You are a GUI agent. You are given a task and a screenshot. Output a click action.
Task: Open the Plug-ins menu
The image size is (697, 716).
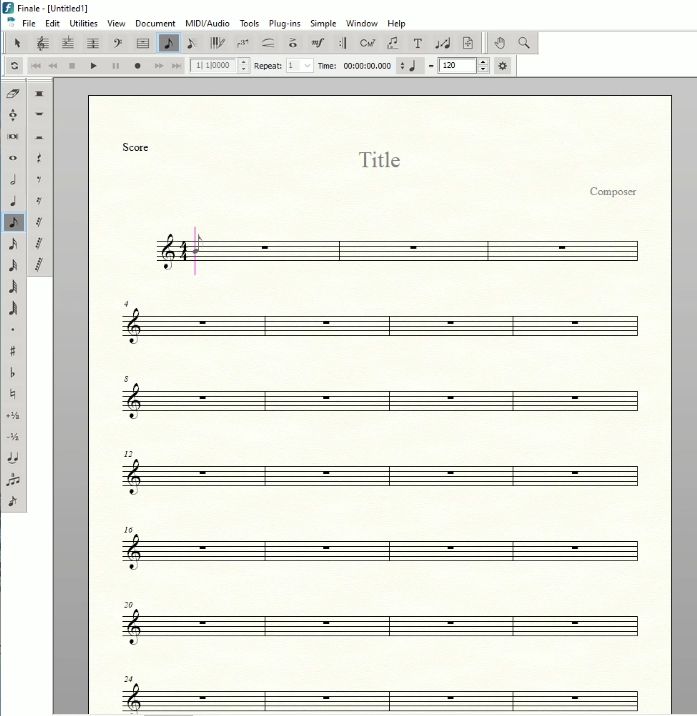pyautogui.click(x=284, y=23)
